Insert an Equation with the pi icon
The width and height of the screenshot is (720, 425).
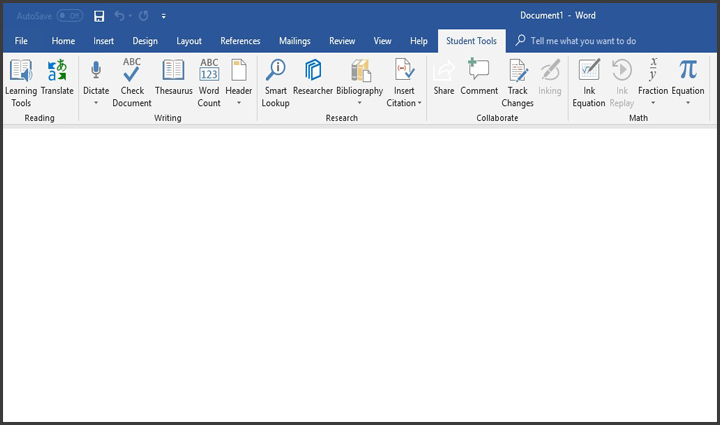point(688,70)
